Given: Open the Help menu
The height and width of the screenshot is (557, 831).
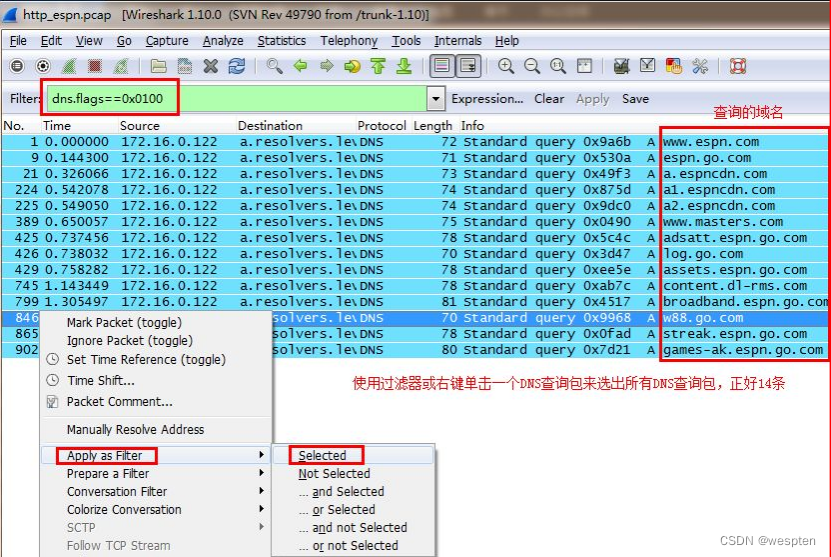Looking at the screenshot, I should click(x=507, y=41).
